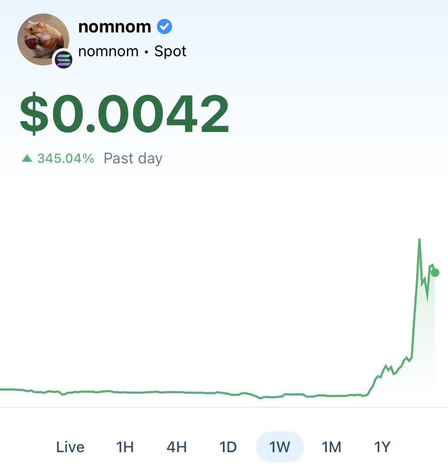The width and height of the screenshot is (448, 476).
Task: Click the flat section of price line
Action: [x=182, y=392]
